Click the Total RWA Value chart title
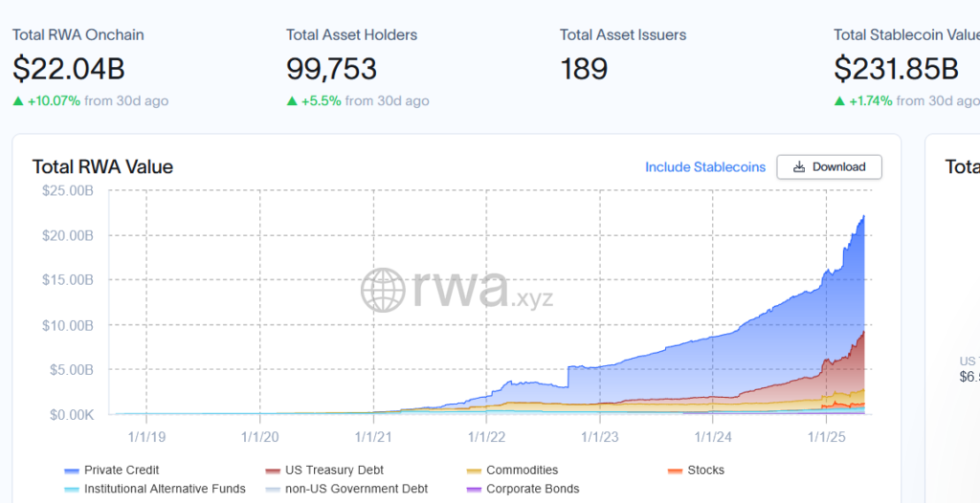Image resolution: width=980 pixels, height=503 pixels. point(102,167)
